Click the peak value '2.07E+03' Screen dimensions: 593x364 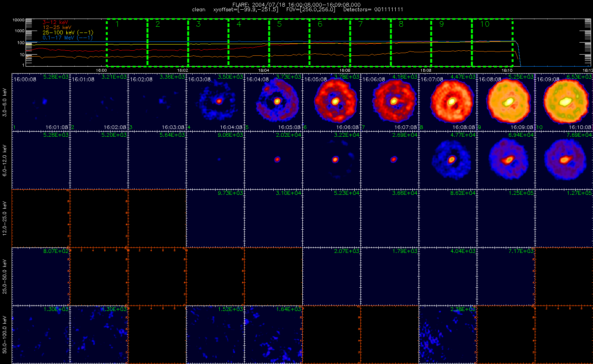coord(346,251)
